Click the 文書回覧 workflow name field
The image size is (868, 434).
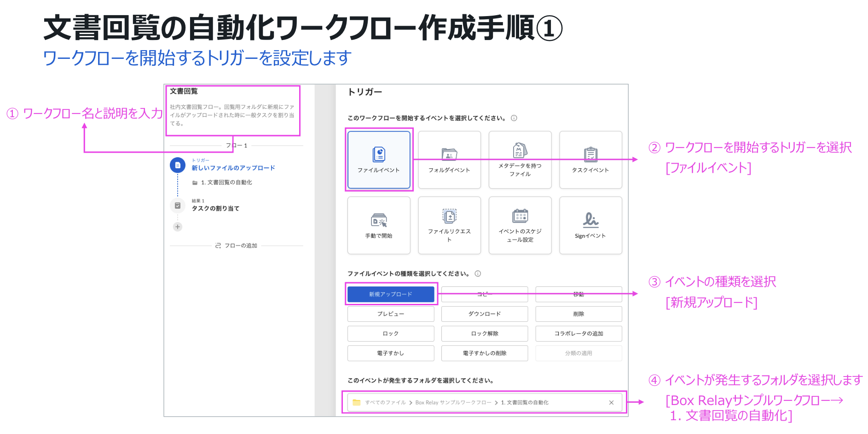click(184, 91)
